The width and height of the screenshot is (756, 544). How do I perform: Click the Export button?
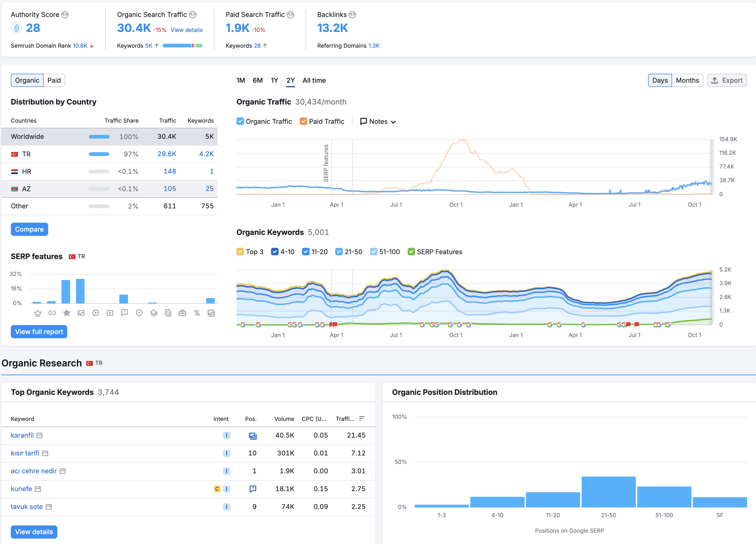[727, 80]
